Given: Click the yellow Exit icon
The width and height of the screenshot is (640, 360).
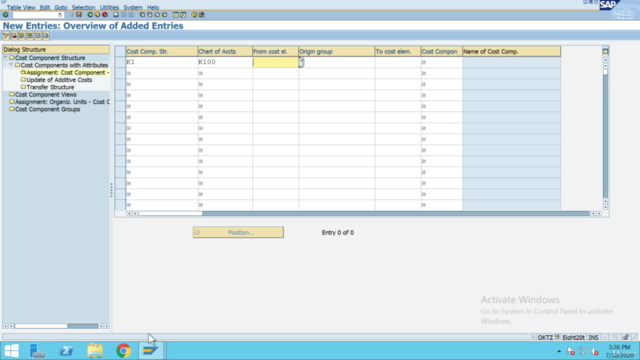Looking at the screenshot, I should (x=98, y=15).
